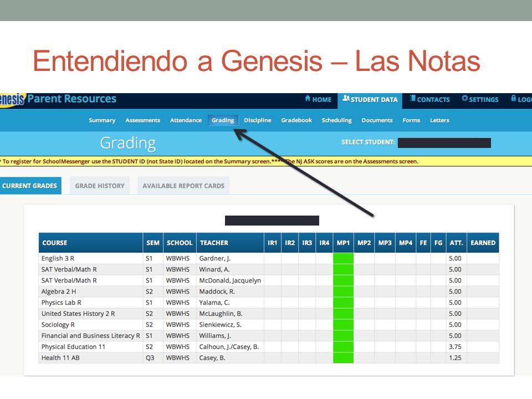
Task: Click the Home house icon
Action: (x=308, y=99)
